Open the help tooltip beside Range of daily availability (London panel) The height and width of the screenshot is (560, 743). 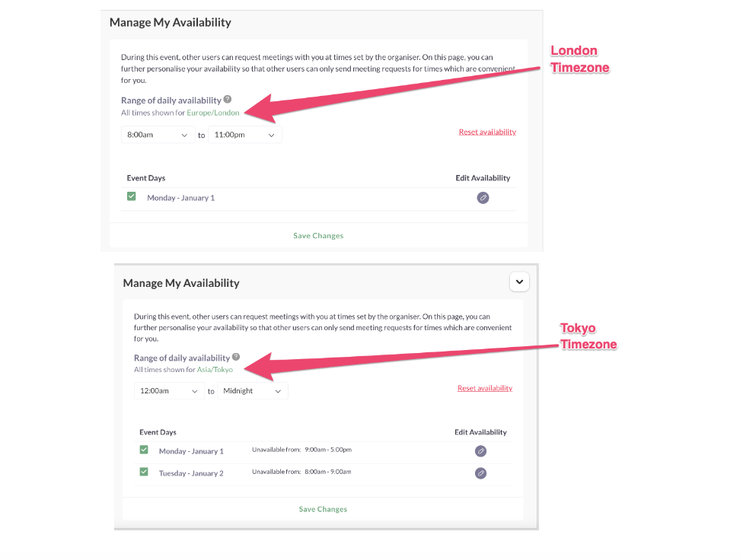coord(227,98)
